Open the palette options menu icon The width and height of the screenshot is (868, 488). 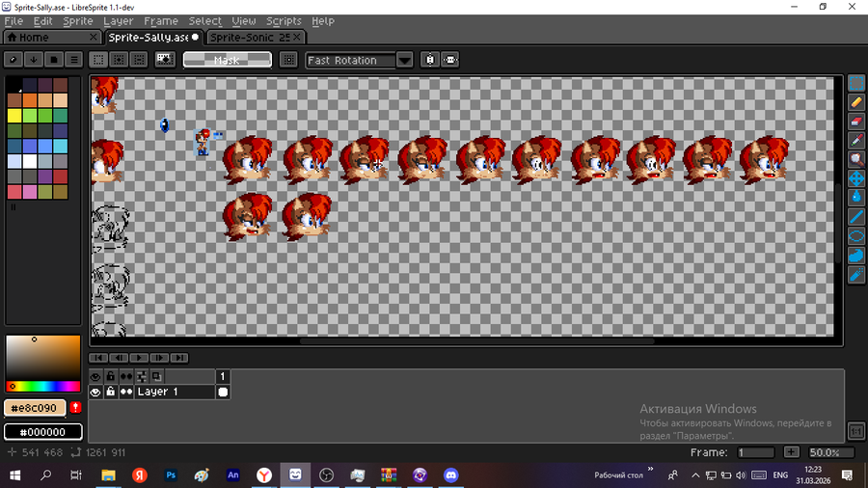pos(74,60)
